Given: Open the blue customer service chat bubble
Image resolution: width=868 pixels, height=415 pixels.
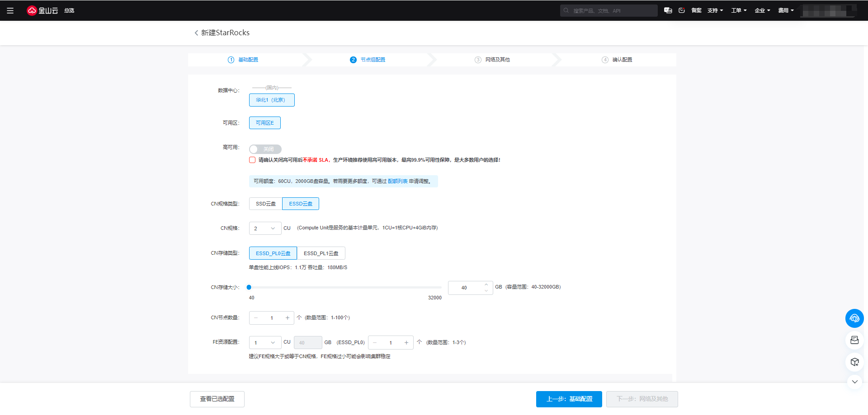Looking at the screenshot, I should coord(854,318).
